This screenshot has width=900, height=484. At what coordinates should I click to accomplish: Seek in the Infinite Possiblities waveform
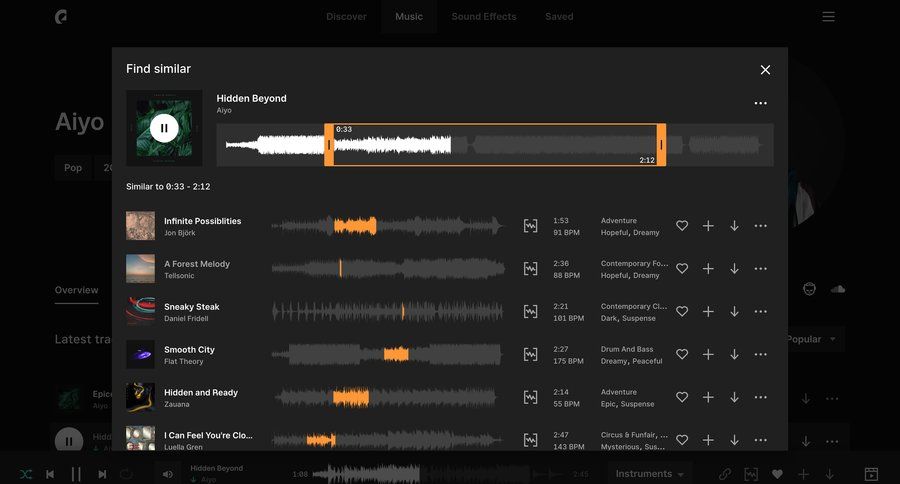pyautogui.click(x=387, y=226)
